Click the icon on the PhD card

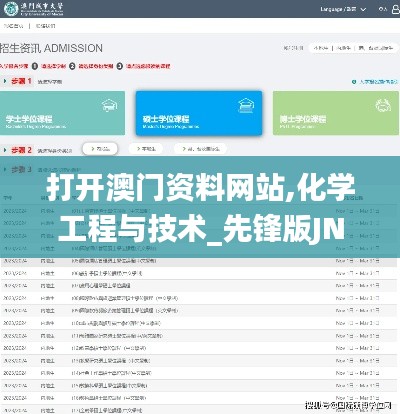click(x=383, y=105)
